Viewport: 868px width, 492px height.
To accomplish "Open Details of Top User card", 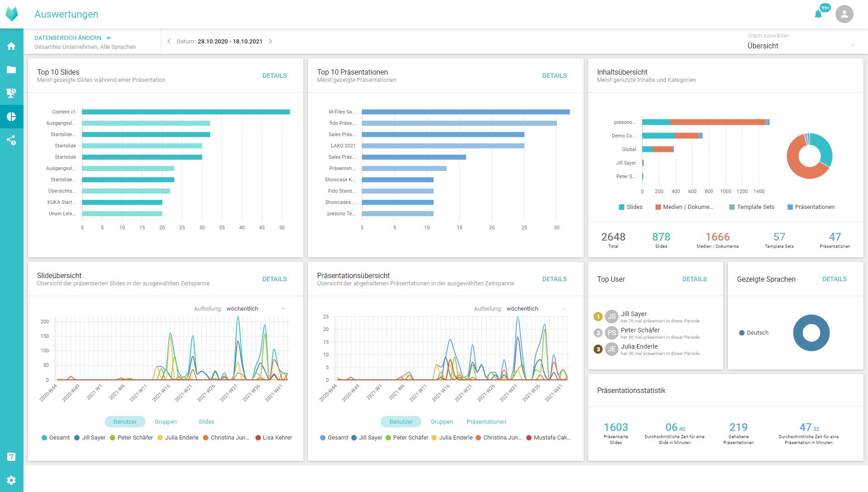I will coord(694,279).
